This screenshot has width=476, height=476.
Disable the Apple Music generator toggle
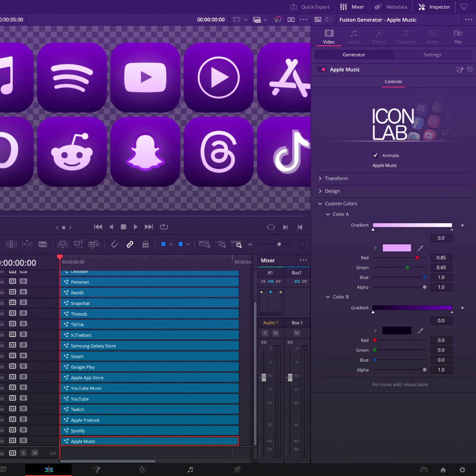click(x=322, y=70)
